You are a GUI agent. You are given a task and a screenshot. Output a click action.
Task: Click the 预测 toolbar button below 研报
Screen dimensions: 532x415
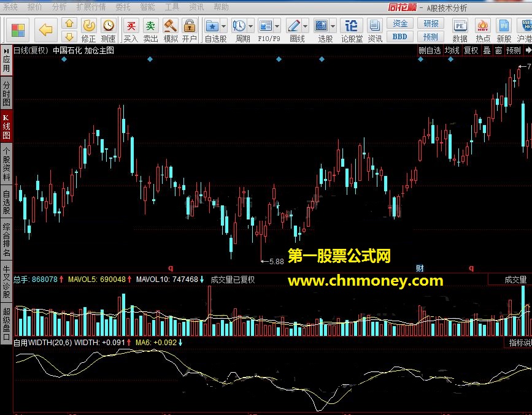tap(431, 36)
